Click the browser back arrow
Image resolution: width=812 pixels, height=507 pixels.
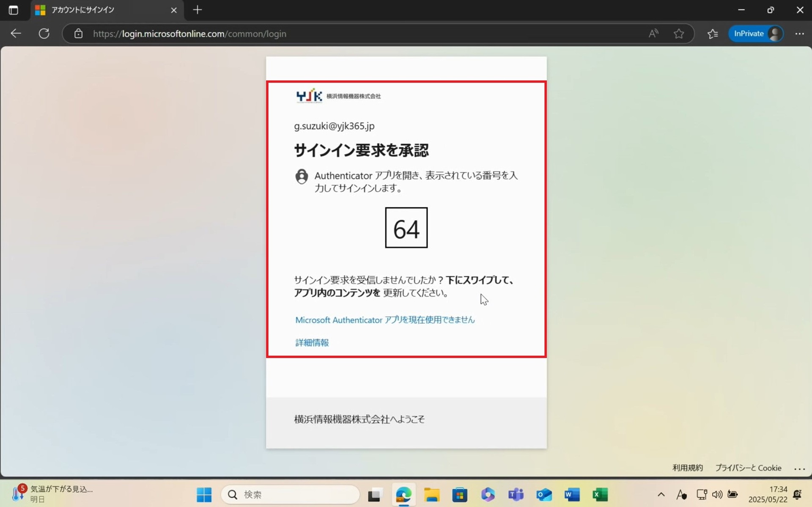click(16, 33)
